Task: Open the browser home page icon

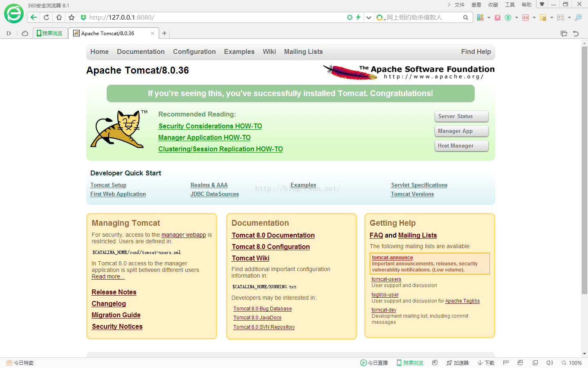Action: pos(59,17)
